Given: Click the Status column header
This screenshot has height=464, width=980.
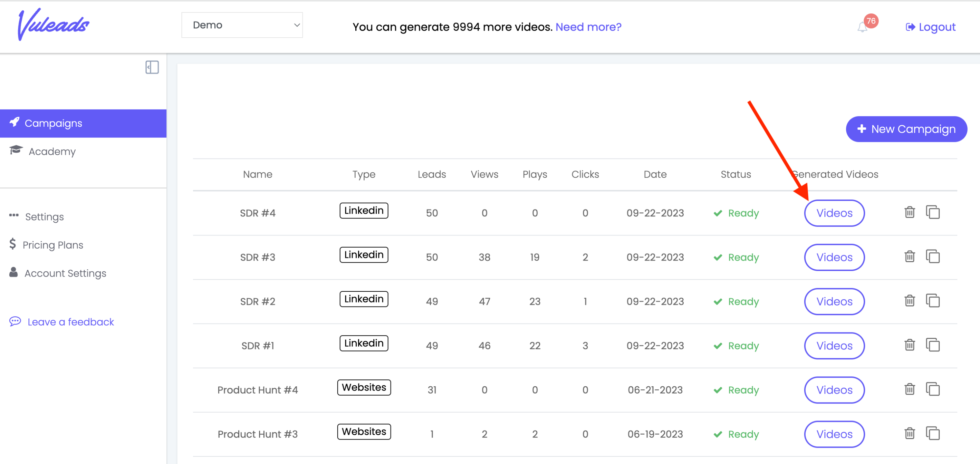Looking at the screenshot, I should pos(736,174).
